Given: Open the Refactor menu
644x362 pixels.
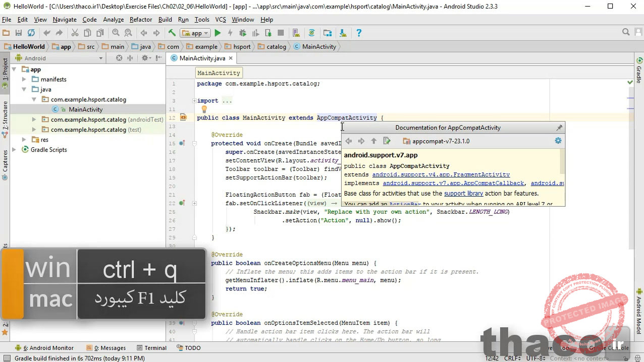Looking at the screenshot, I should [x=140, y=20].
